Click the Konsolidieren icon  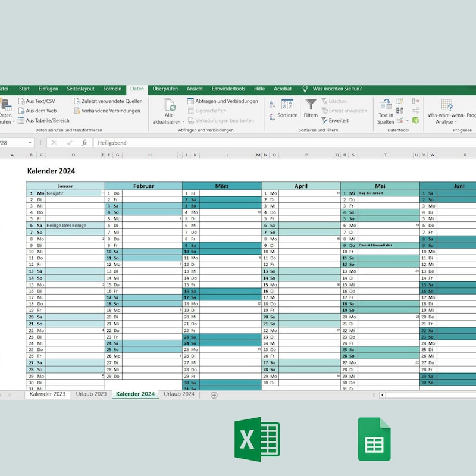tap(415, 101)
